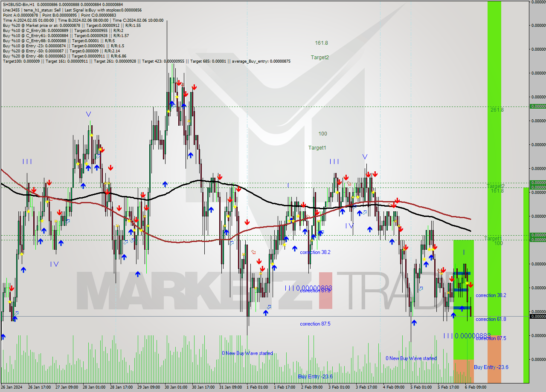Screen dimensions: 546x392
Task: Select 'Buy Entry -23.6' label above 2 Feb 09:00
Action: 315,377
